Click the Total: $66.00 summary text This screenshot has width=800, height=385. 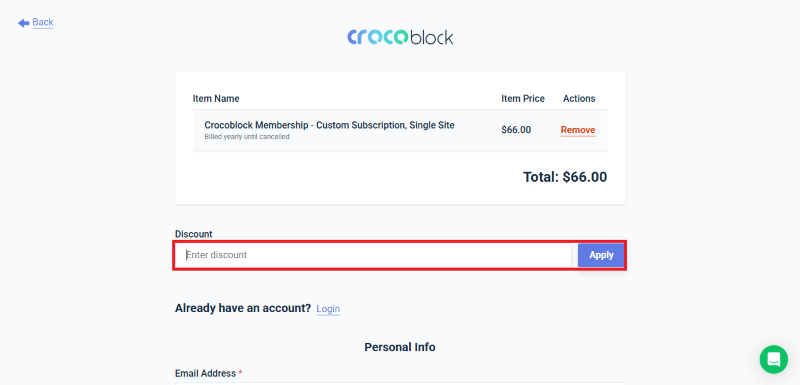click(x=565, y=177)
